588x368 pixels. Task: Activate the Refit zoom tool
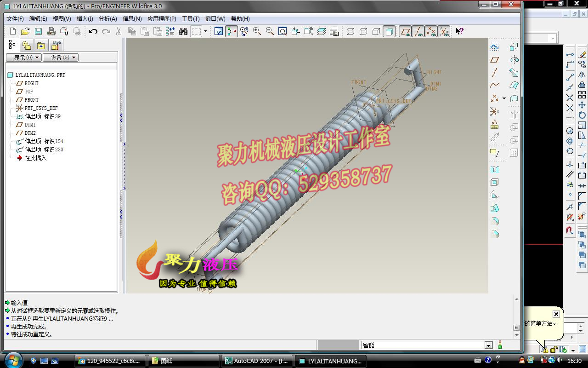pyautogui.click(x=282, y=31)
